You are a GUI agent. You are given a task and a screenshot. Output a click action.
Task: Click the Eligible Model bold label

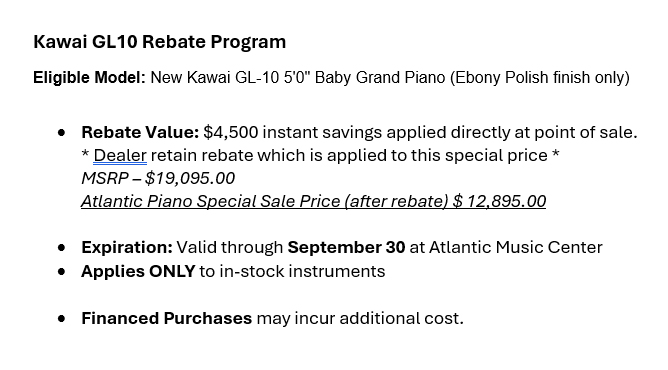(x=89, y=77)
